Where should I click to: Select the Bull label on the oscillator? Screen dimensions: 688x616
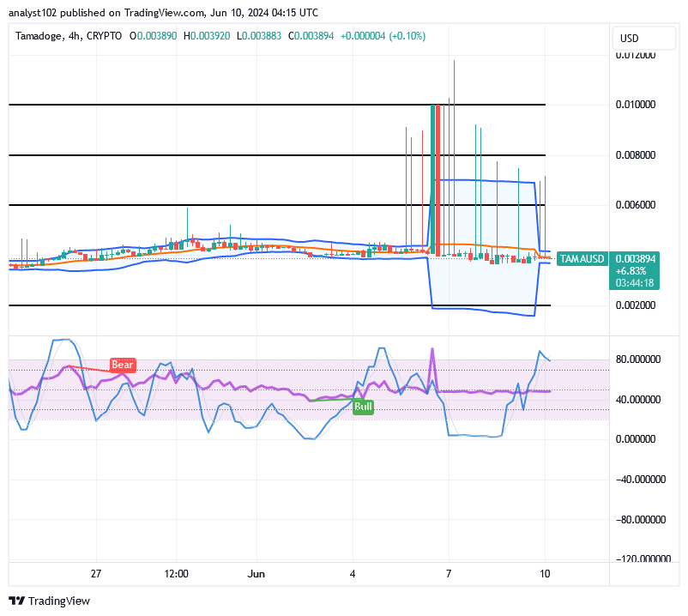click(x=363, y=407)
